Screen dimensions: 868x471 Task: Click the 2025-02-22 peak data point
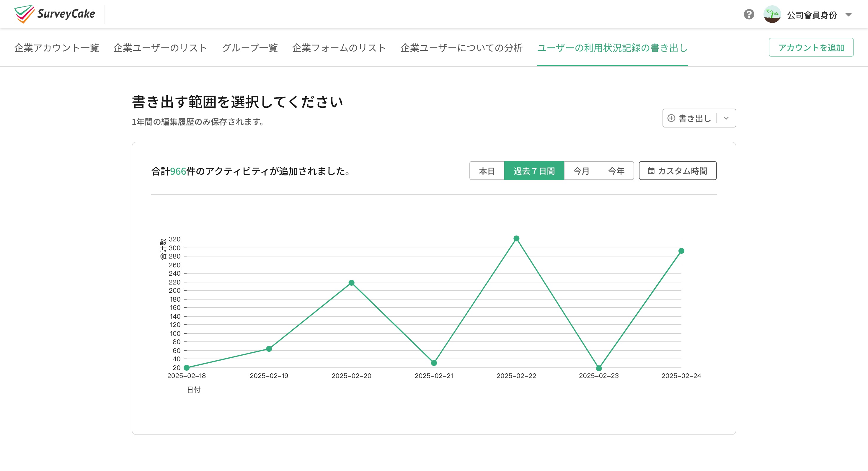pos(516,238)
